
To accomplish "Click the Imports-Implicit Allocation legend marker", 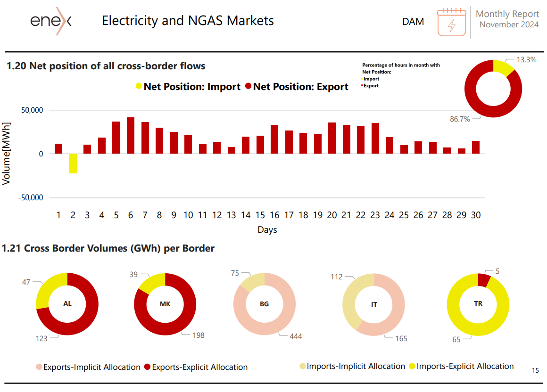I will [302, 366].
